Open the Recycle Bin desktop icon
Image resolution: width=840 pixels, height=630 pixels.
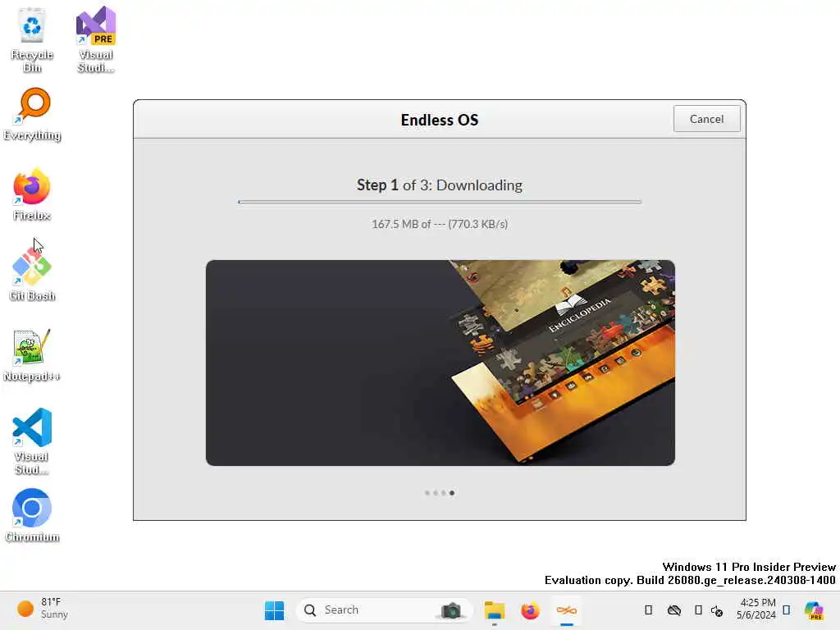(32, 41)
